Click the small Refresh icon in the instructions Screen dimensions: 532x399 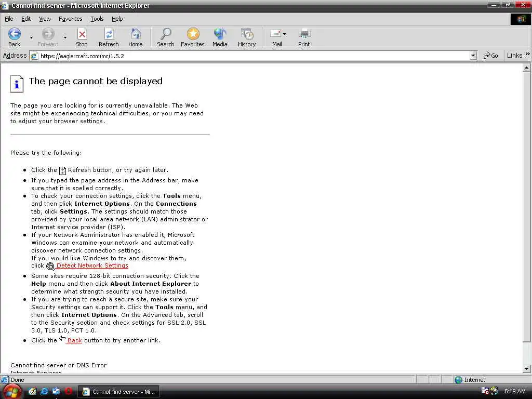62,170
